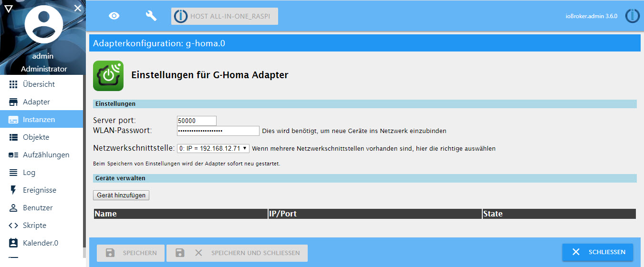Click the Log lines icon

[x=13, y=173]
